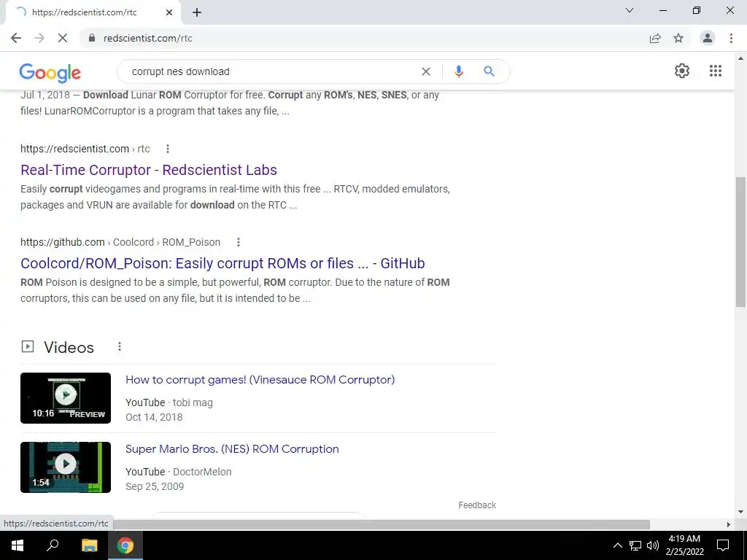Click the YouTube · DoctorMelon source text
This screenshot has height=560, width=747.
pos(179,472)
